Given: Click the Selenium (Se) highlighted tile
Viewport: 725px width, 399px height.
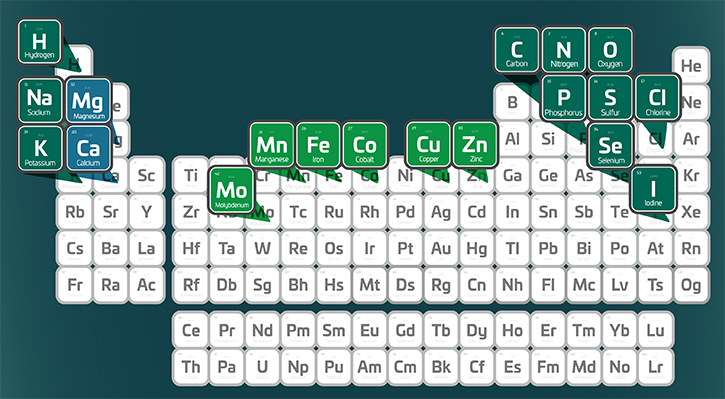Looking at the screenshot, I should coord(610,146).
